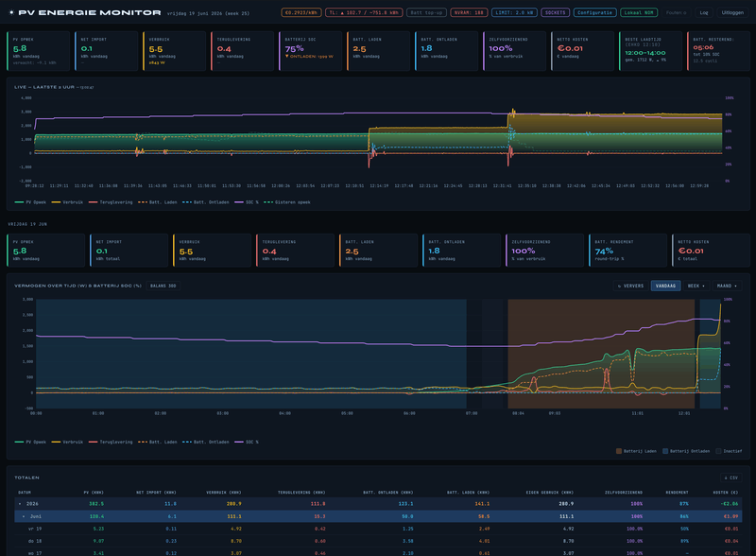Toggle Teruglevering series in live chart legend

coord(111,202)
